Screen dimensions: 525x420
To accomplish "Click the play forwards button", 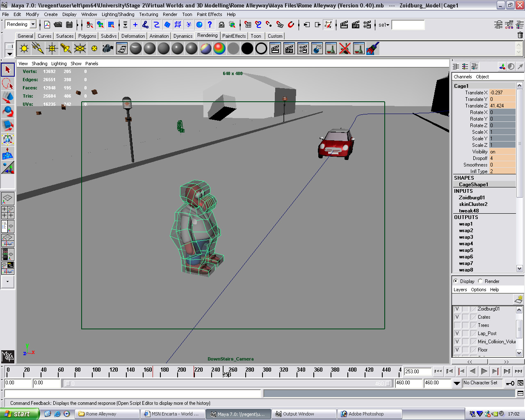I will [x=484, y=371].
